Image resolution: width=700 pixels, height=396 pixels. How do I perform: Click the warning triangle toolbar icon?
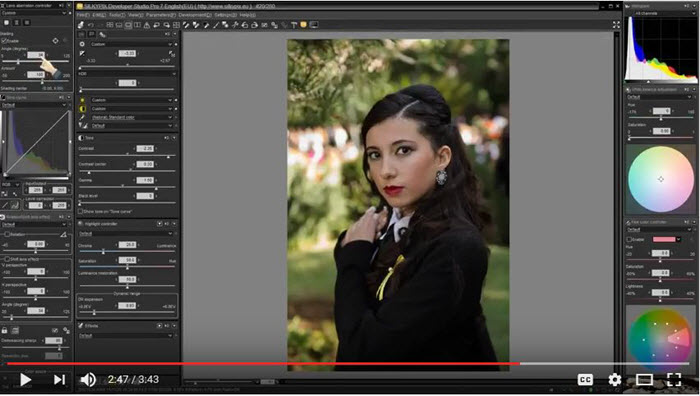point(147,25)
